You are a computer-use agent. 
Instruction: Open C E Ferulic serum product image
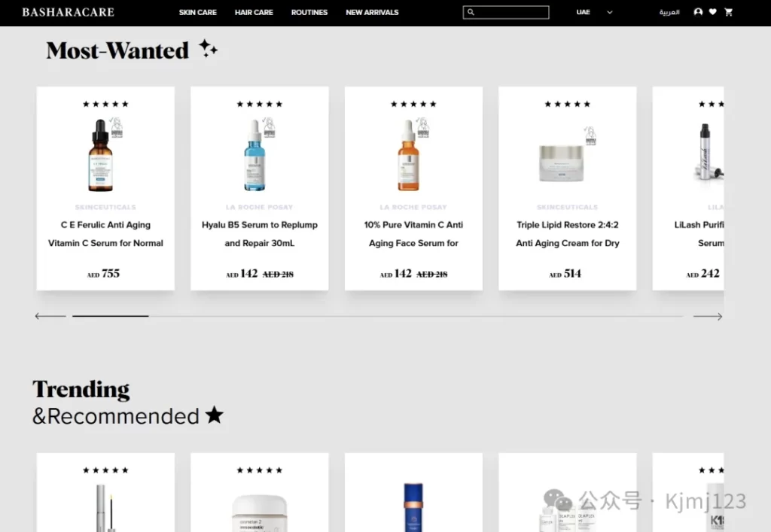[x=101, y=155]
